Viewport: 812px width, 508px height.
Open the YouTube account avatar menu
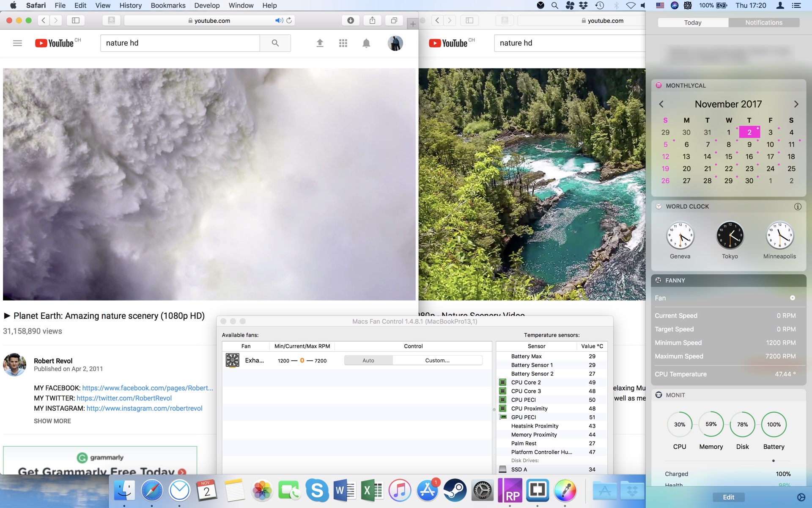[x=395, y=43]
